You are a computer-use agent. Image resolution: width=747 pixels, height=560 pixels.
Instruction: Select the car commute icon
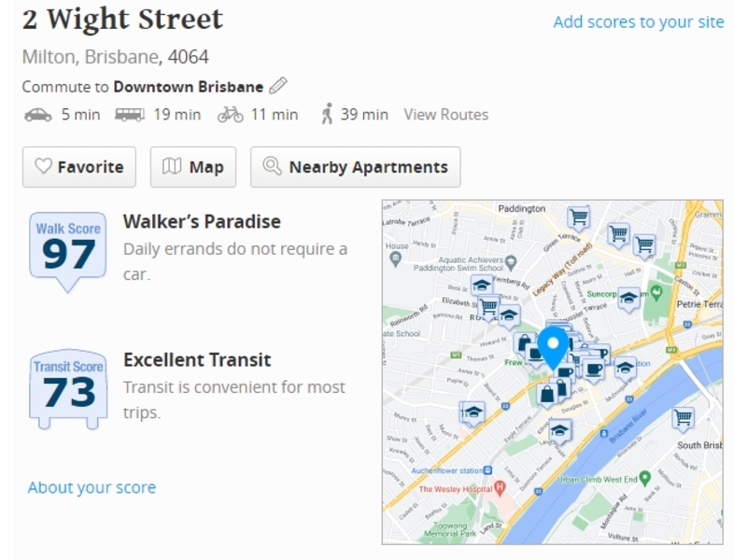[38, 115]
